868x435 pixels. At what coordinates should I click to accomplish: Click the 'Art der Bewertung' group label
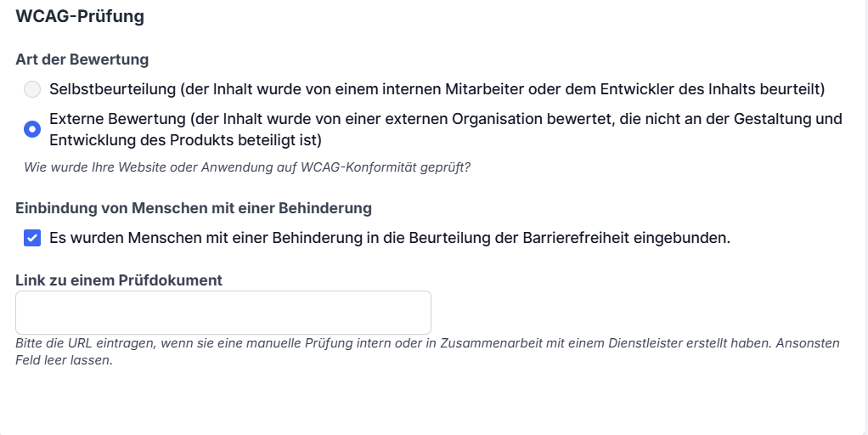[82, 59]
